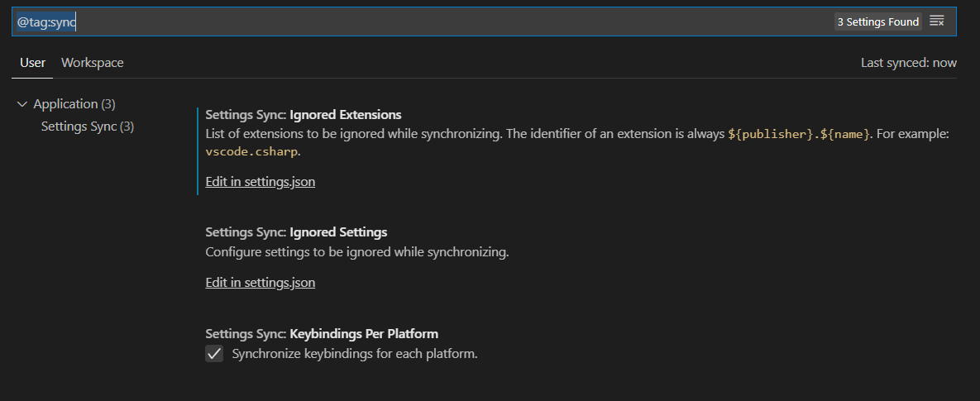
Task: Select the User settings tab
Action: coord(32,63)
